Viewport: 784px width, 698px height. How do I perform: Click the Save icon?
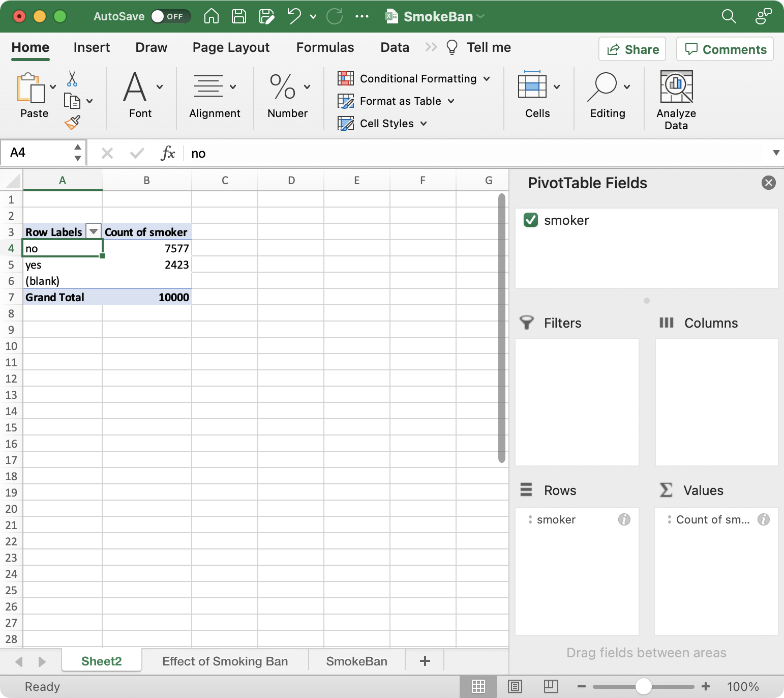coord(238,16)
